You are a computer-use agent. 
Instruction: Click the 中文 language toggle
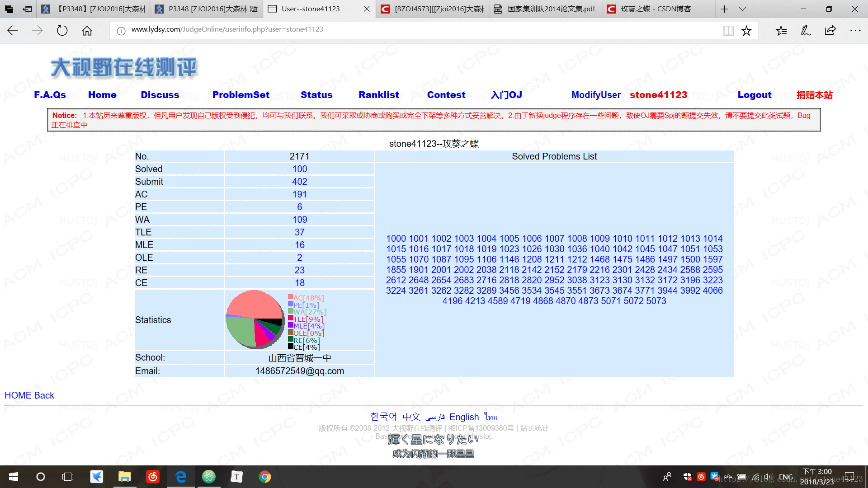pyautogui.click(x=411, y=417)
